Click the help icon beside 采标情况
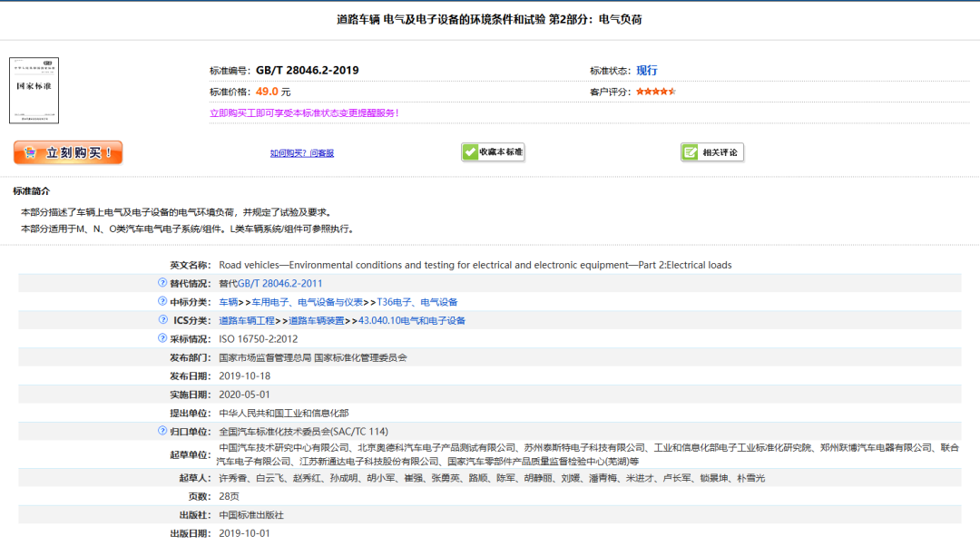 click(x=163, y=338)
